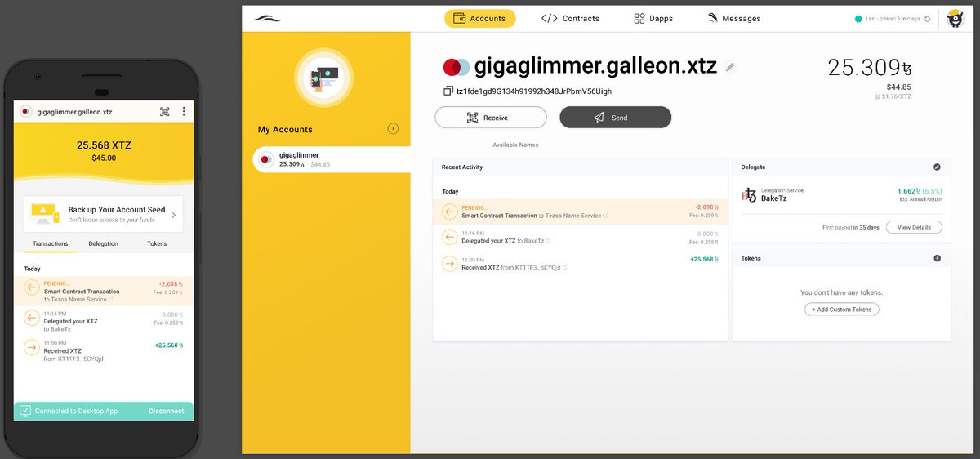Expand the backup seed chevron on mobile
The image size is (980, 459).
coord(173,216)
